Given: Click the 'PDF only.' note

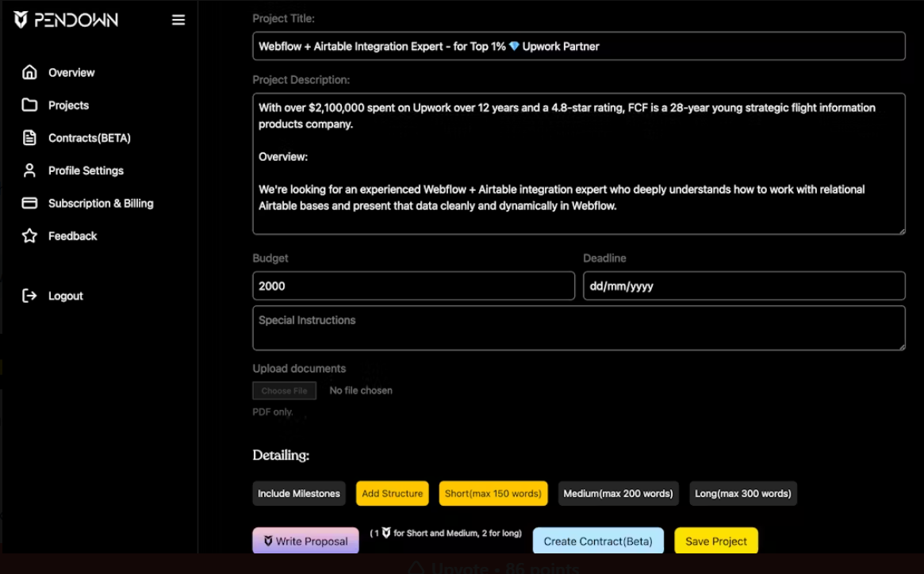Looking at the screenshot, I should [x=273, y=412].
